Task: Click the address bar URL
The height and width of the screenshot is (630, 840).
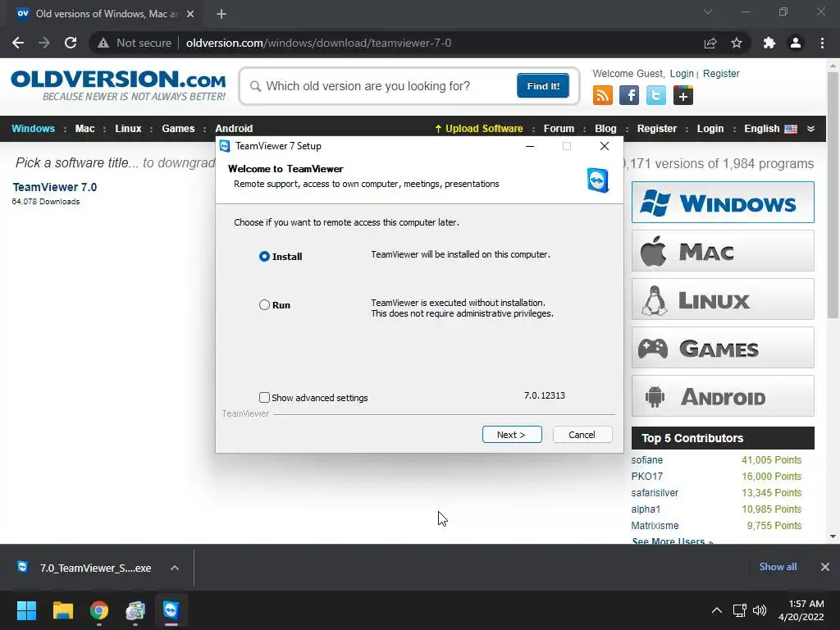Action: 319,43
